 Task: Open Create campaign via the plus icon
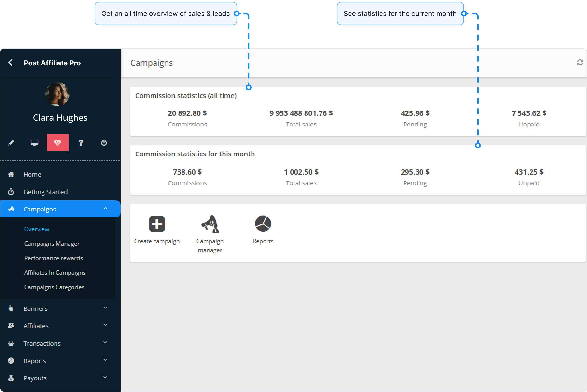[x=157, y=224]
